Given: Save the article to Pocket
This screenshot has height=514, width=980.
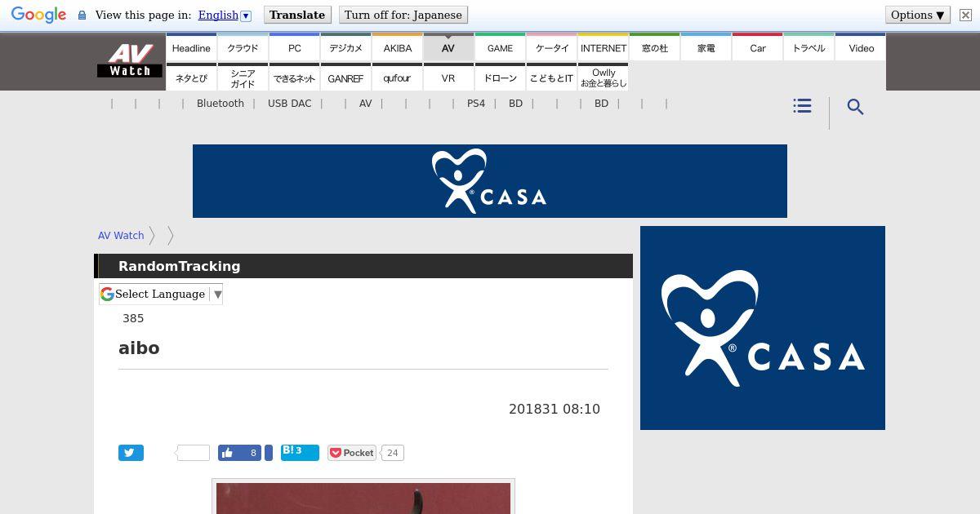Looking at the screenshot, I should pos(352,453).
